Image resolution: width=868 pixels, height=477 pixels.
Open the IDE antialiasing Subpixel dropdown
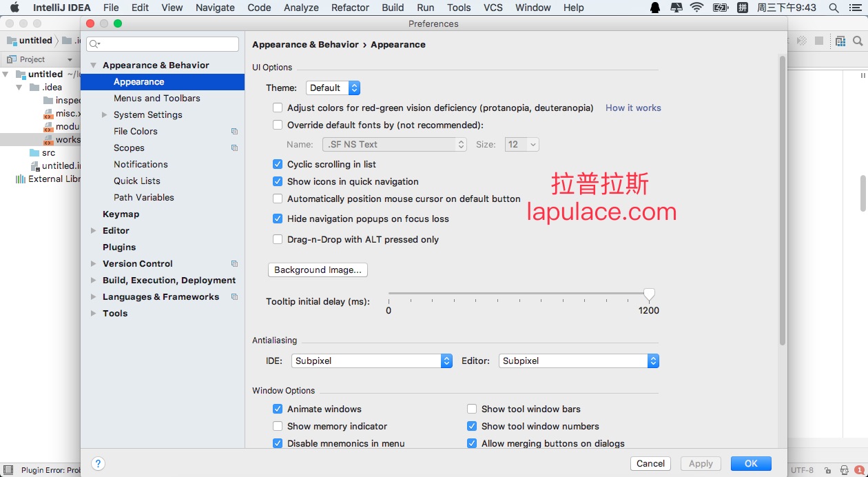[x=372, y=361]
